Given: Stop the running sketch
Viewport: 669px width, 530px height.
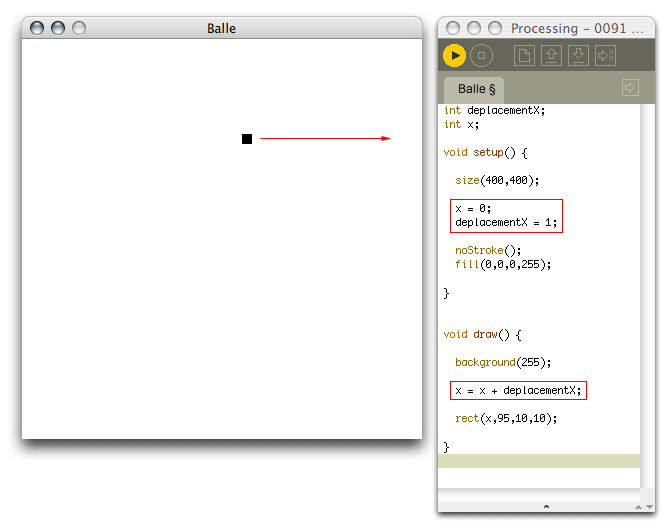Looking at the screenshot, I should point(481,56).
